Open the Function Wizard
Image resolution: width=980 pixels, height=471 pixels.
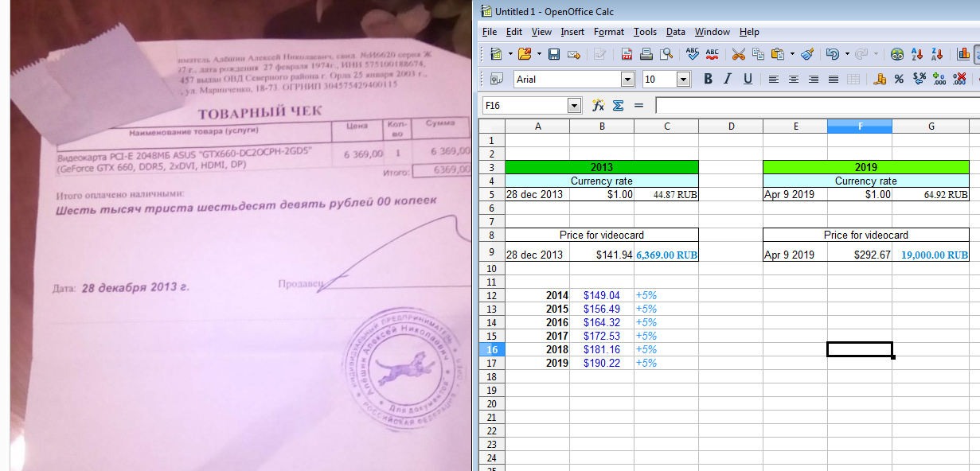pos(599,105)
